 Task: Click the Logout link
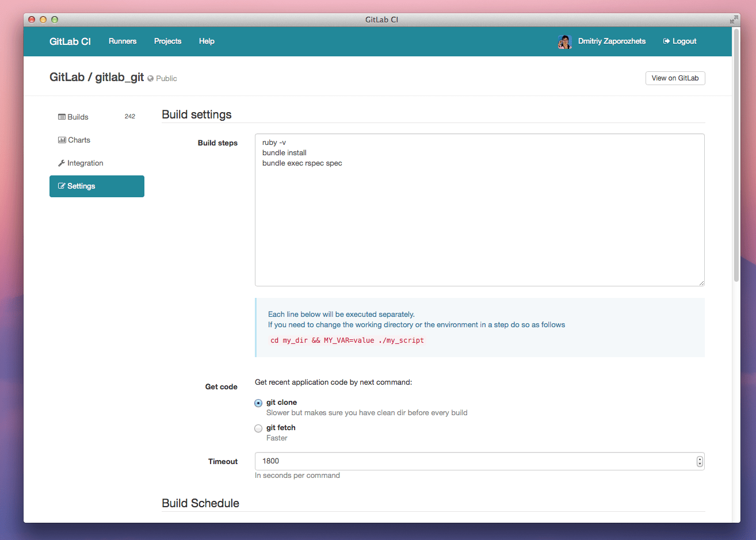[679, 41]
